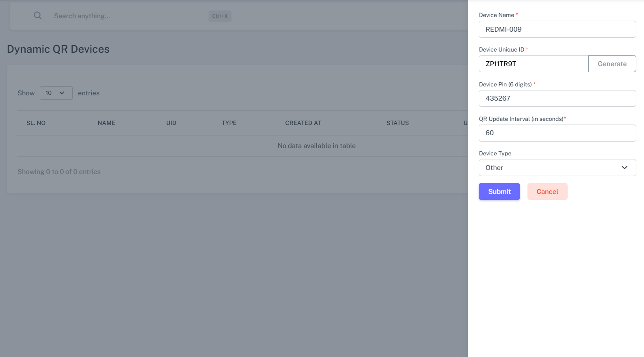Click the Device Name input field

[x=557, y=29]
